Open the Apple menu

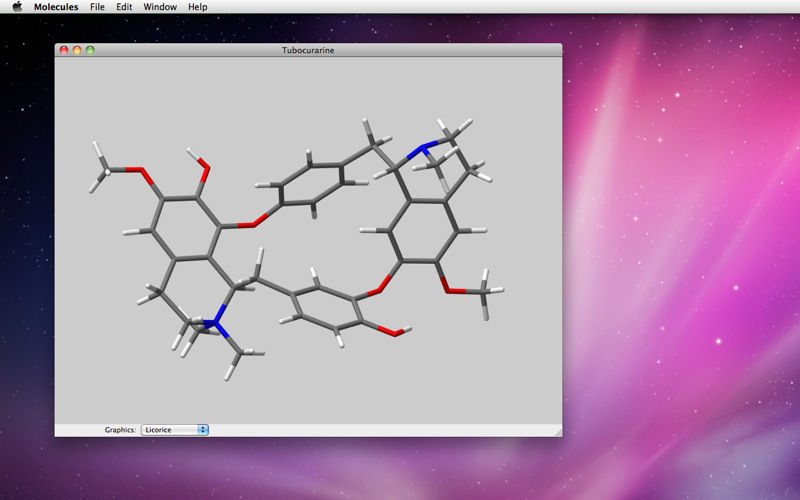[x=17, y=7]
